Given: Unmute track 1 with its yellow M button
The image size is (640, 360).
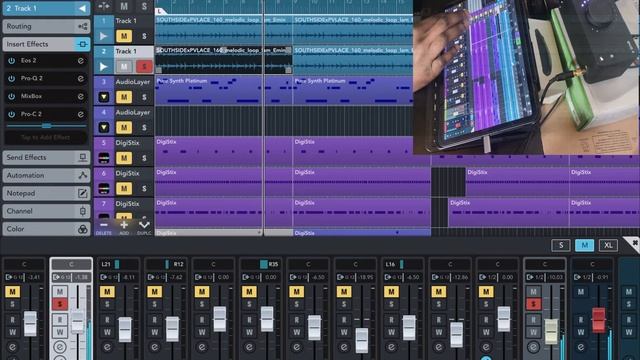Looking at the screenshot, I should [x=124, y=36].
